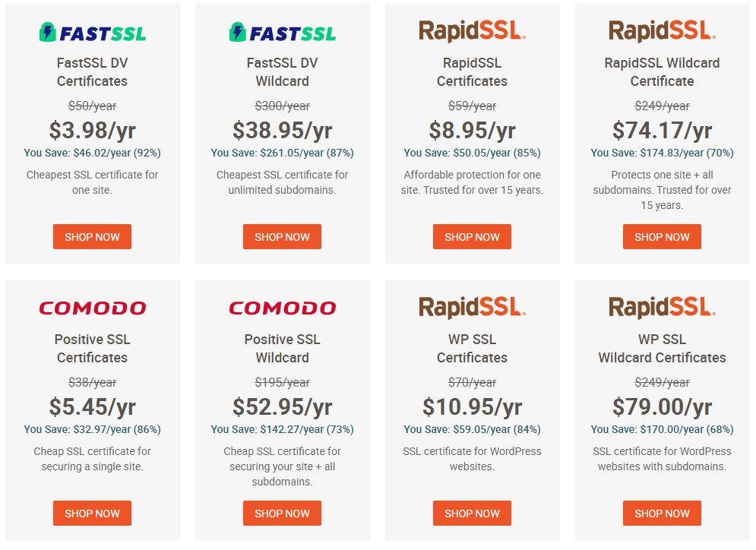756x550 pixels.
Task: Open the FastSSL DV Certificates title
Action: [x=92, y=72]
